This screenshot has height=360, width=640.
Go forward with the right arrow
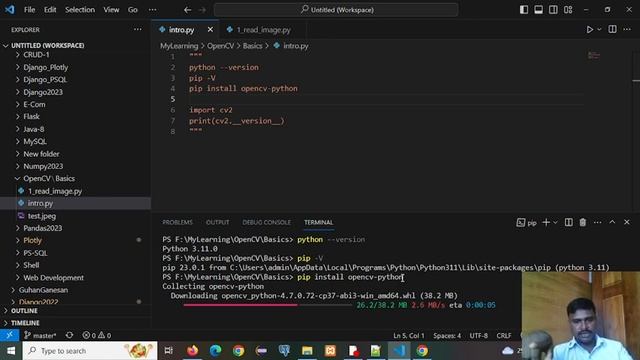(202, 10)
